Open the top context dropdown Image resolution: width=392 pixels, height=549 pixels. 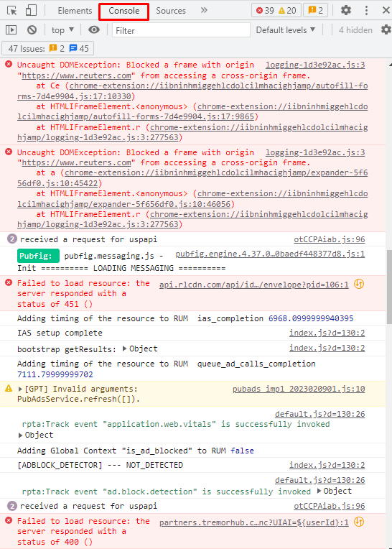click(x=62, y=30)
